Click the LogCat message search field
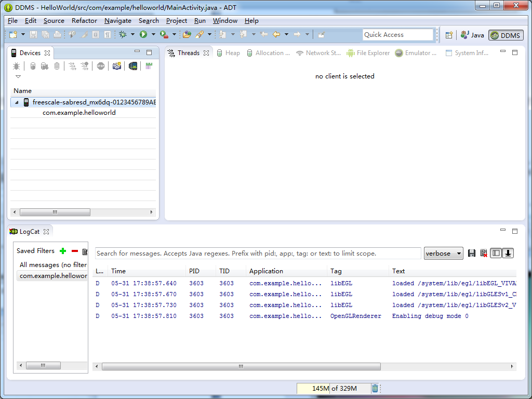The width and height of the screenshot is (532, 399). point(258,254)
